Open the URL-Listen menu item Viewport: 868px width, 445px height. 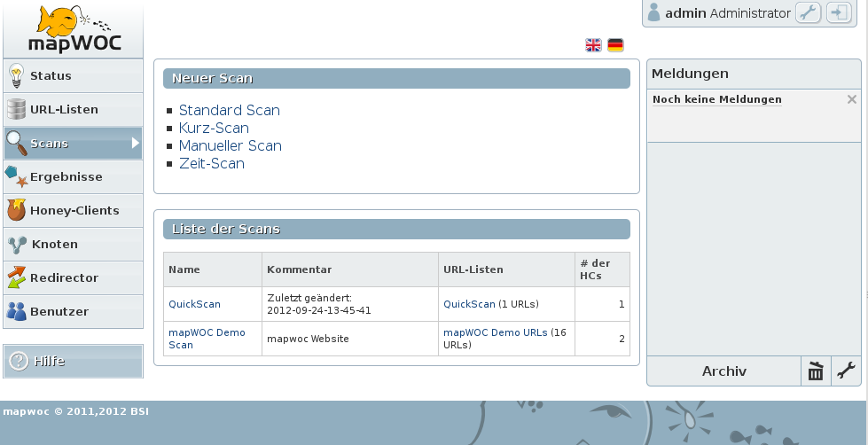tap(73, 110)
